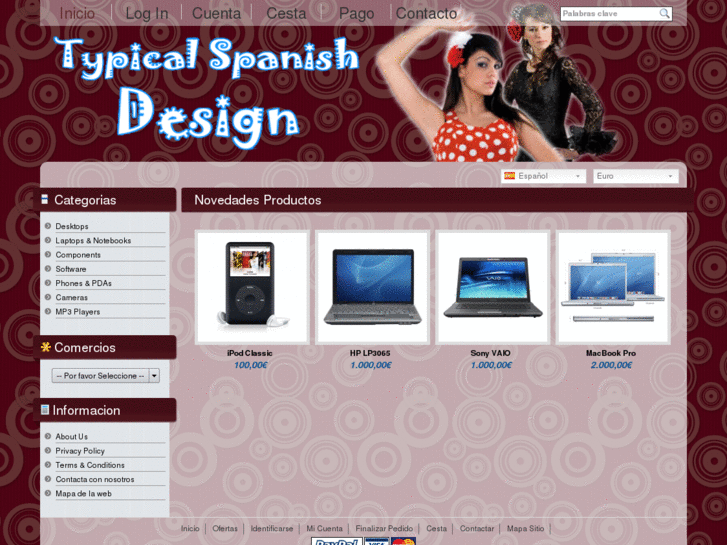Viewport: 727px width, 545px height.
Task: Click footer Ofertas link
Action: 225,528
